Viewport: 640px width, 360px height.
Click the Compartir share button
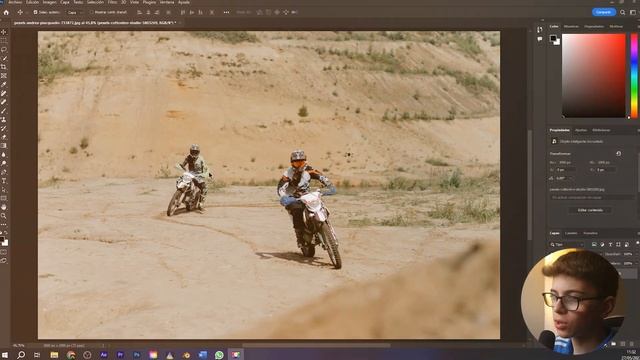tap(604, 12)
